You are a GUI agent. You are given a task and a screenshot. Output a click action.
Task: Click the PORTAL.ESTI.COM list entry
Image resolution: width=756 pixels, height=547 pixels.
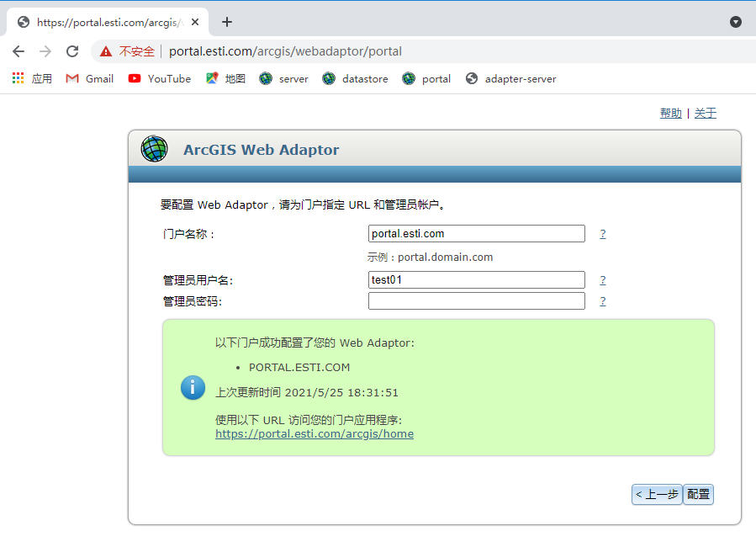point(299,367)
